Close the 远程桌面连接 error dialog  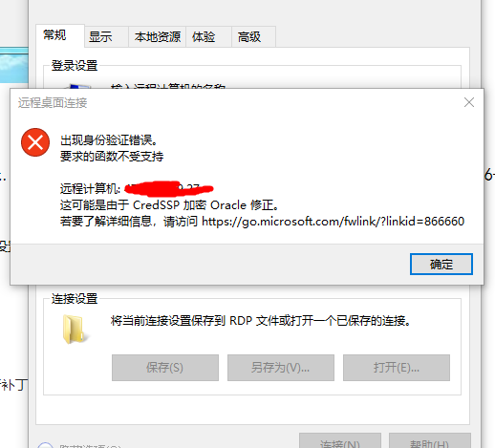click(469, 102)
